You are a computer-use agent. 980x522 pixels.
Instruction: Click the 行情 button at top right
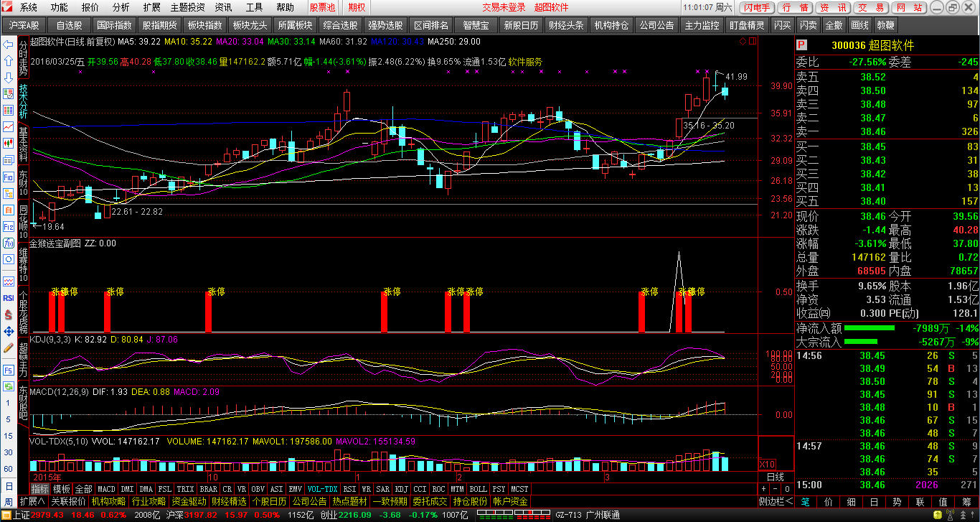794,7
